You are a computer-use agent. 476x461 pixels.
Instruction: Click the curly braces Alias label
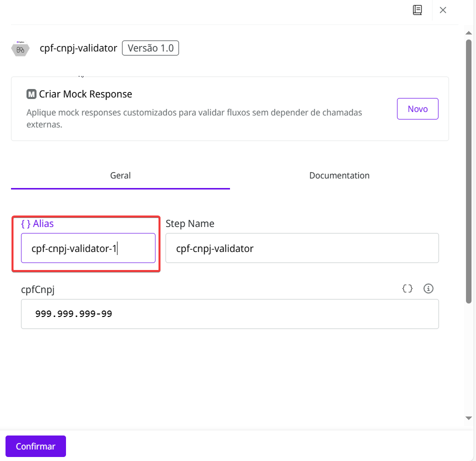37,223
